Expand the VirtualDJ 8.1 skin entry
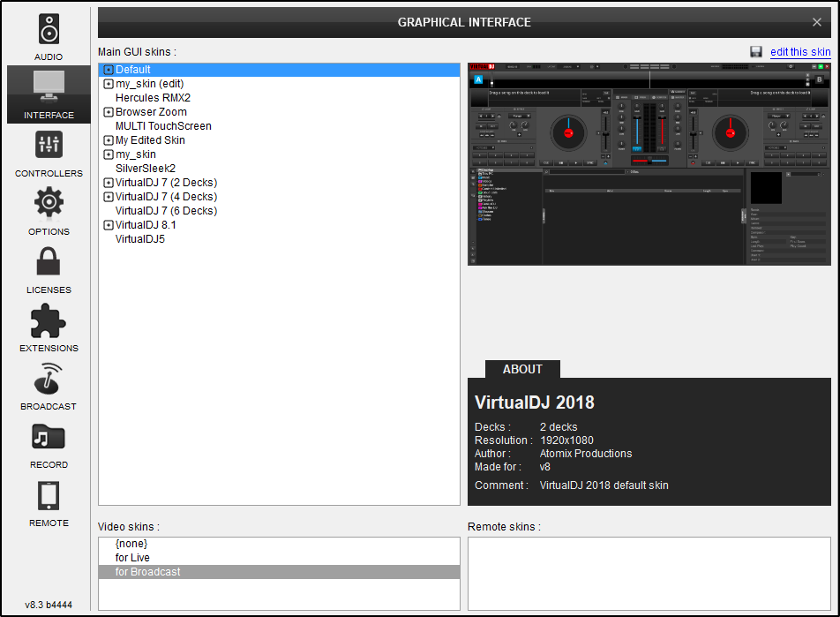This screenshot has width=840, height=617. (x=109, y=225)
